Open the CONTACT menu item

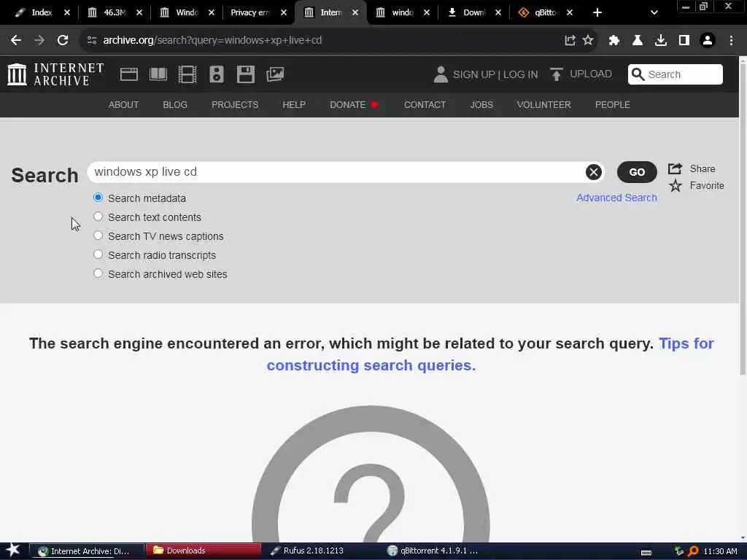click(425, 105)
